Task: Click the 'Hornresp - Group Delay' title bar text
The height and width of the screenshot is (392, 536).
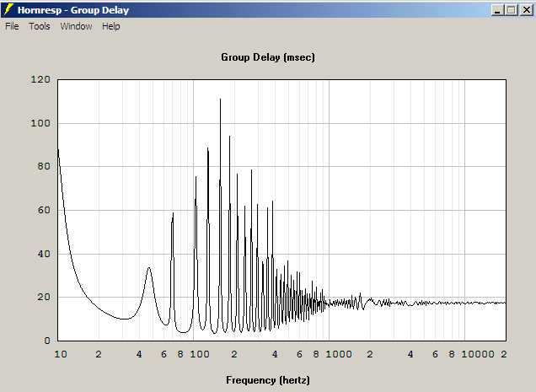Action: (73, 10)
